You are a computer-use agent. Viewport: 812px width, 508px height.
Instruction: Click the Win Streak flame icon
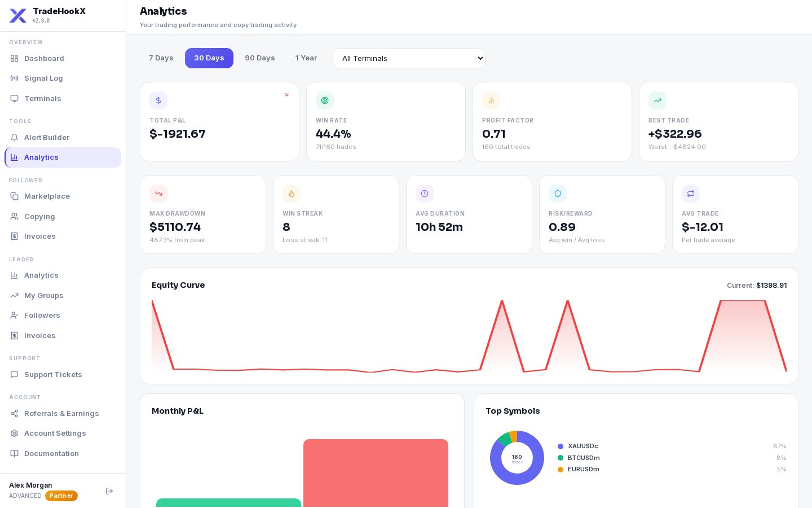(292, 194)
